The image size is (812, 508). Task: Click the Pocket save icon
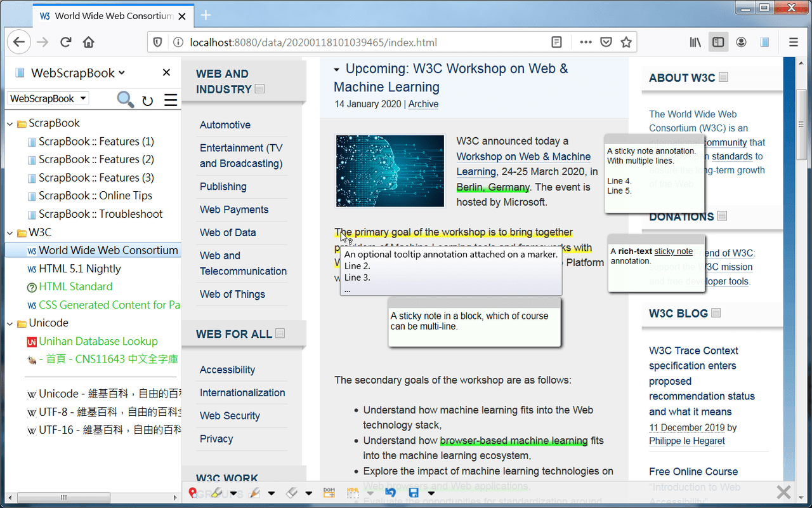pyautogui.click(x=606, y=43)
